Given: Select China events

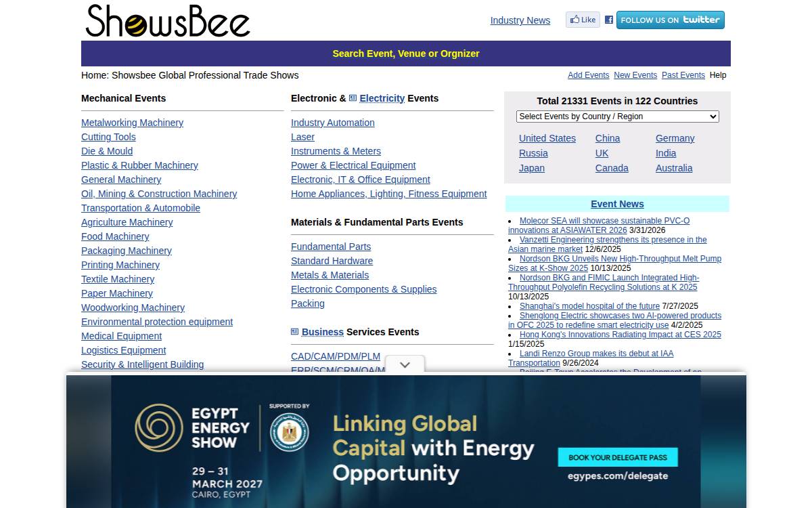Looking at the screenshot, I should 607,138.
